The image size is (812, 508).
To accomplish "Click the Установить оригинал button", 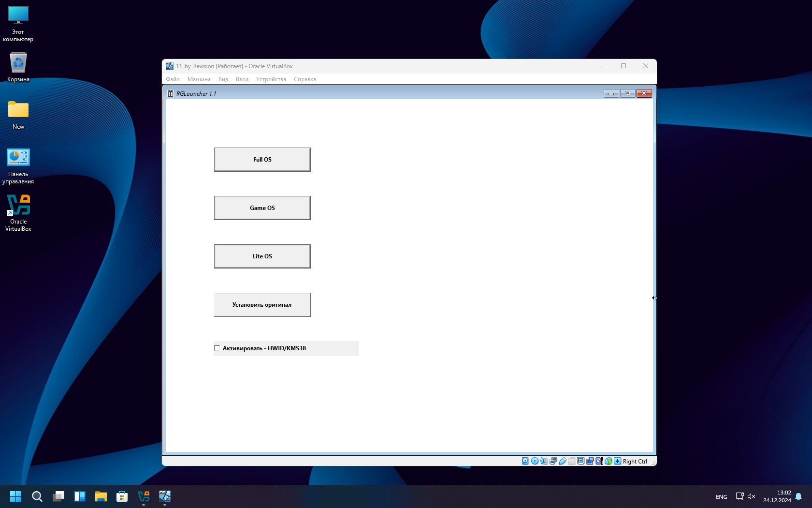I will (x=262, y=305).
